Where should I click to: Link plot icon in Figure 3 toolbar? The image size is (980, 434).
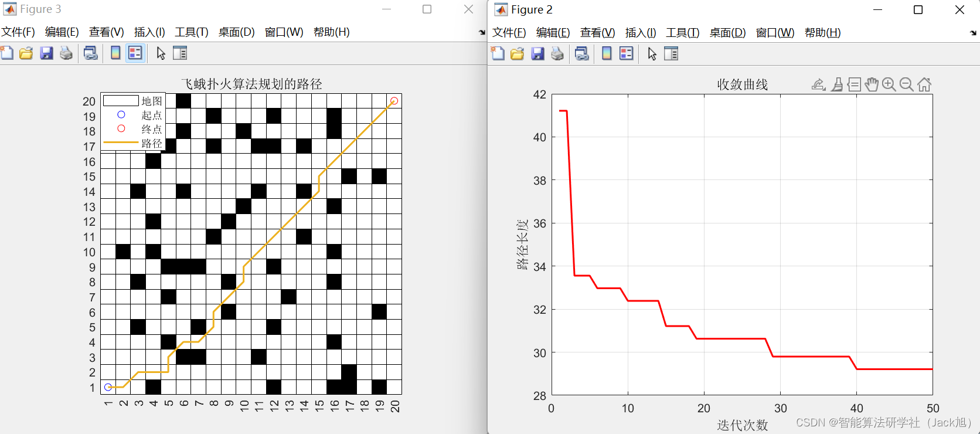pos(90,53)
